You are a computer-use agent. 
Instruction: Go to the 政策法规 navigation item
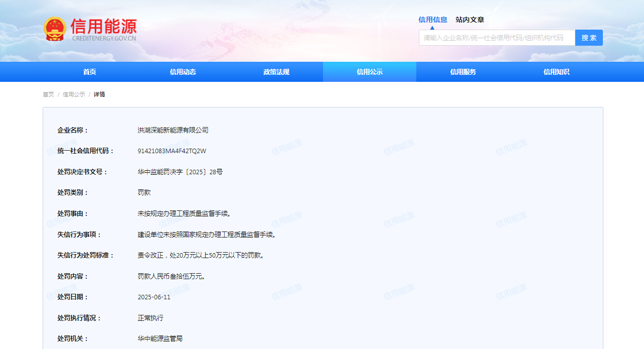pos(276,72)
